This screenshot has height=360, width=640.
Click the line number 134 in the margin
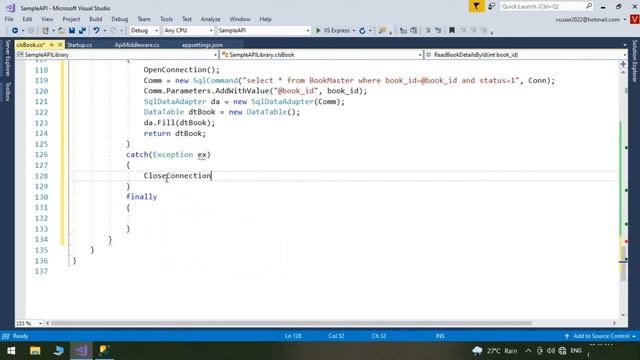tap(41, 240)
